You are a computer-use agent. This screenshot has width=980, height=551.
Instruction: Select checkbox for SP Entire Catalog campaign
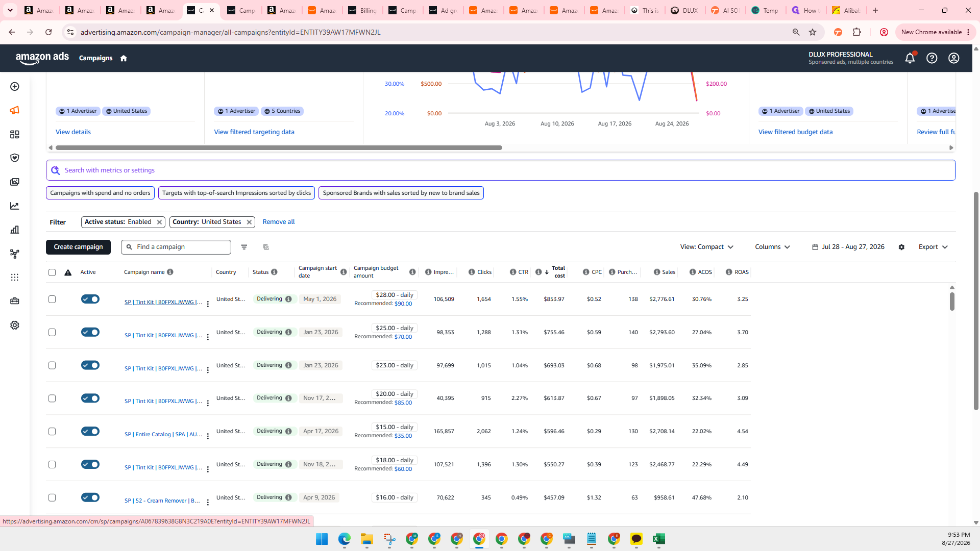52,432
